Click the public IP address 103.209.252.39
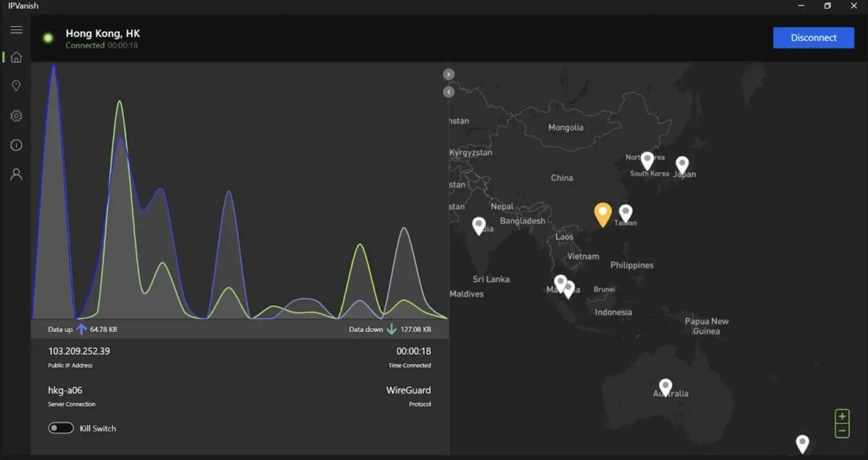Viewport: 868px width, 460px height. pos(79,351)
